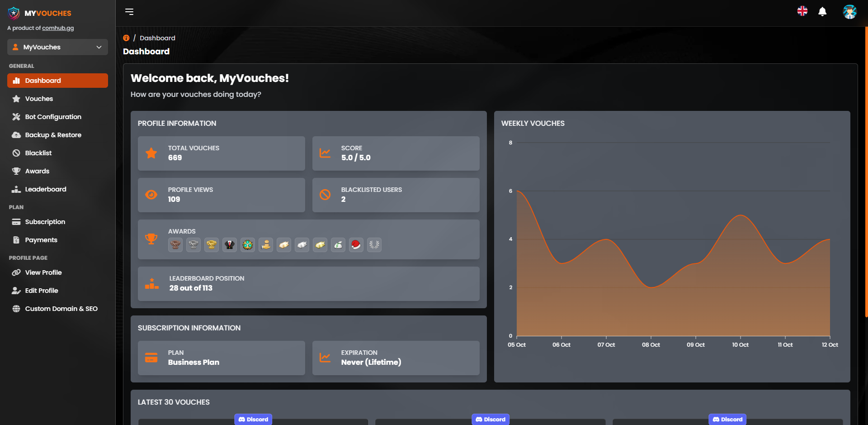The image size is (868, 425).
Task: Navigate to Blacklist page
Action: [38, 153]
